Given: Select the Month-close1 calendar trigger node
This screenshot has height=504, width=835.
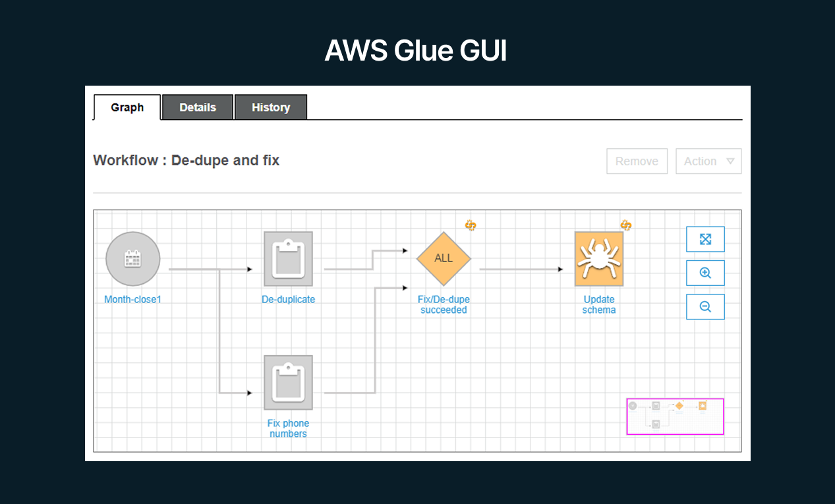Looking at the screenshot, I should point(133,259).
